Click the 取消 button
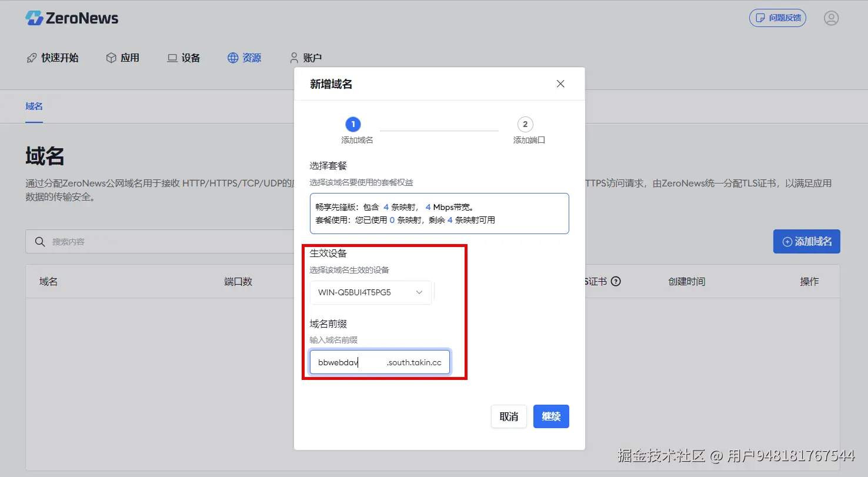 509,416
